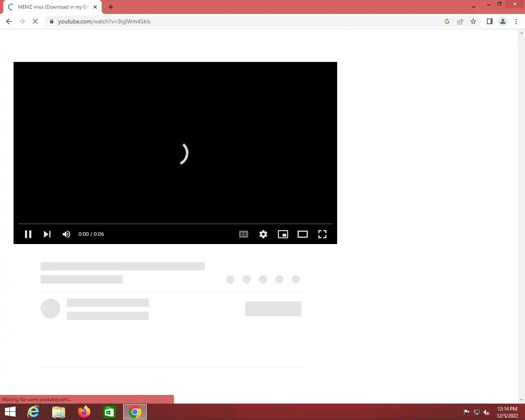Screen dimensions: 525x420
Task: Open File Explorer from taskbar
Action: (x=59, y=412)
